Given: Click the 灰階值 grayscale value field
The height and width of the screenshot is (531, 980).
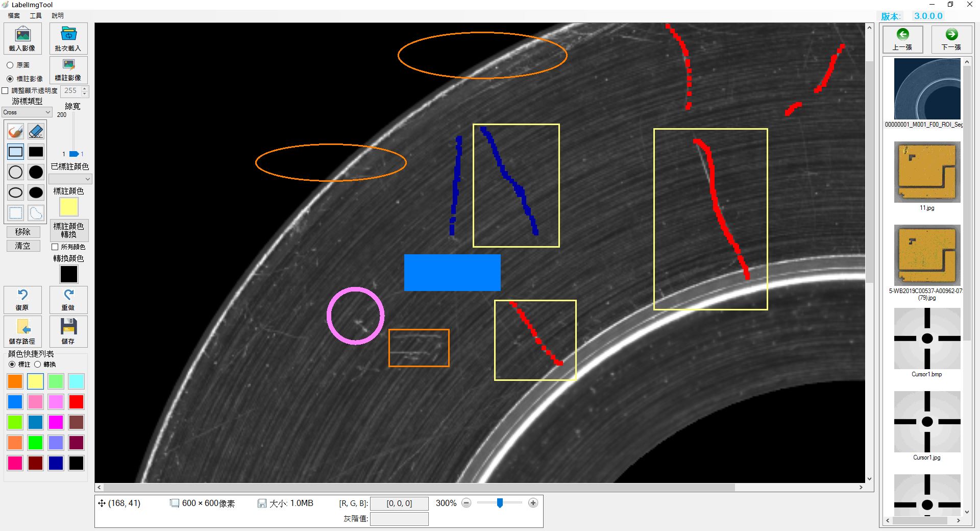Looking at the screenshot, I should (x=399, y=519).
